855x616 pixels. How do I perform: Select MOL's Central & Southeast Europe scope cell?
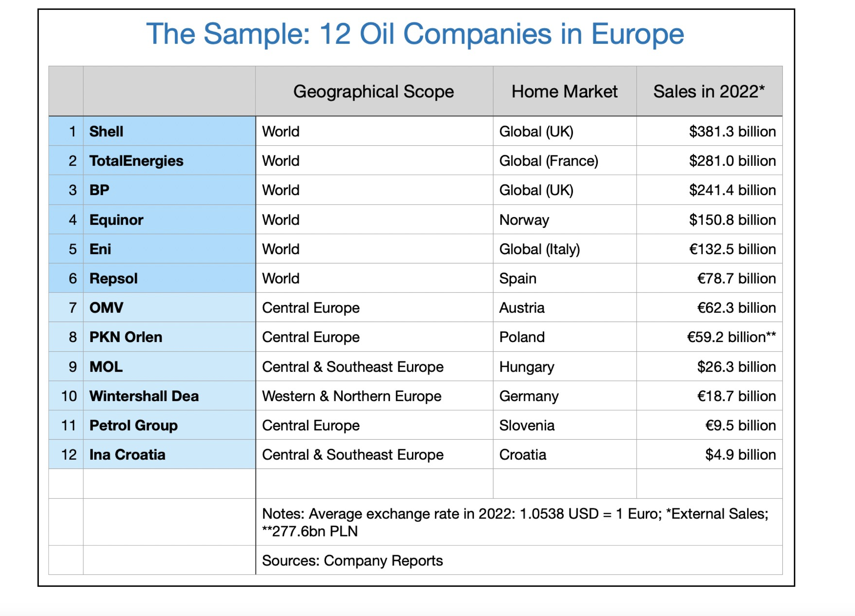coord(374,366)
